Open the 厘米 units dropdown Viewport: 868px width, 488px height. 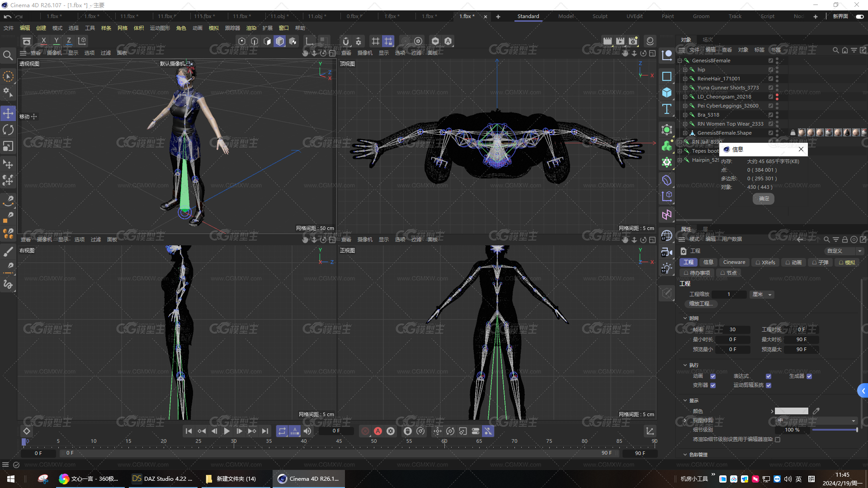point(762,295)
